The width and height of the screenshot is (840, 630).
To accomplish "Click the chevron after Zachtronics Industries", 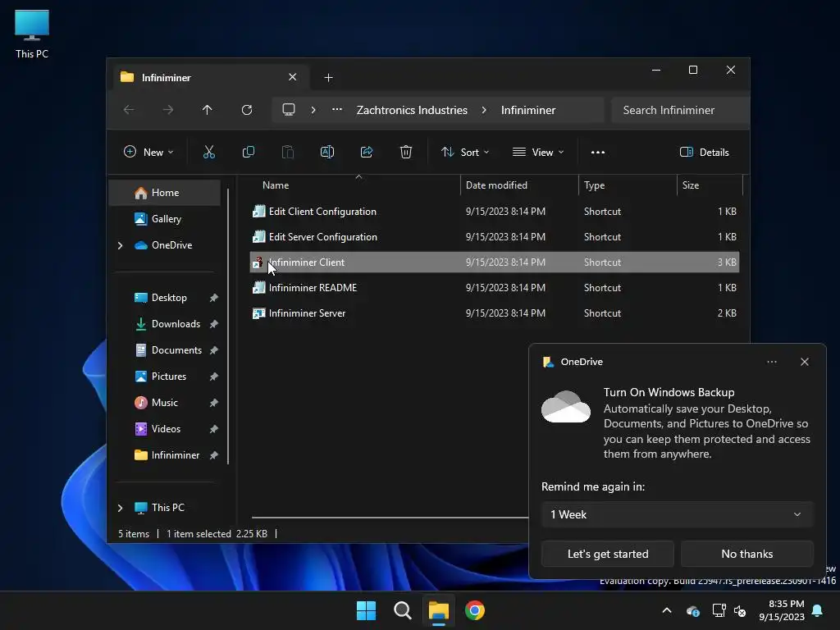I will point(484,110).
